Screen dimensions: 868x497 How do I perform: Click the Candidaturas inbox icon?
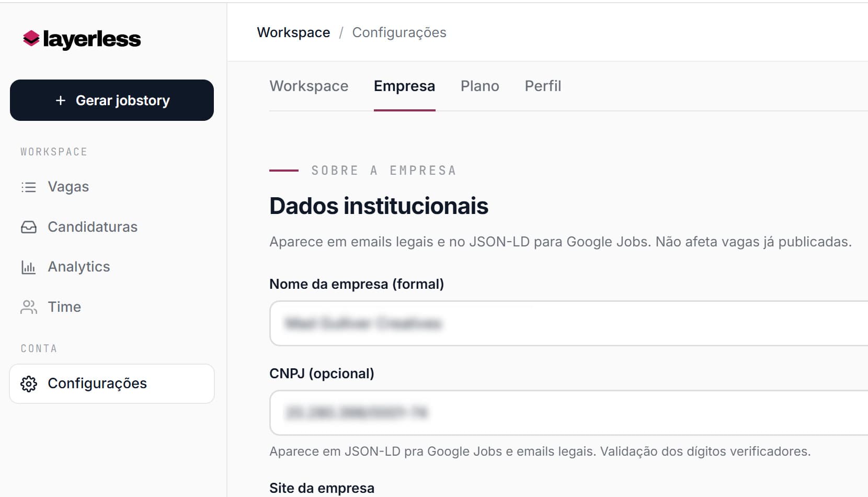pyautogui.click(x=29, y=227)
